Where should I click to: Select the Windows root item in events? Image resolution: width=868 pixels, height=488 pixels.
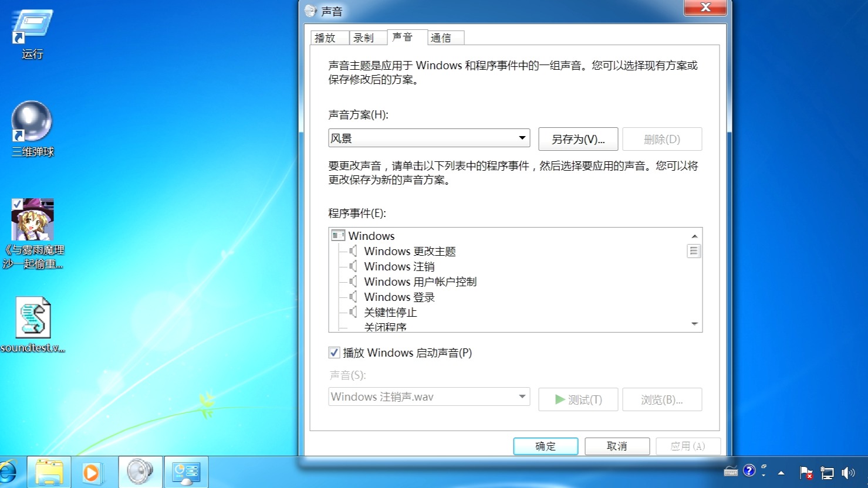371,236
